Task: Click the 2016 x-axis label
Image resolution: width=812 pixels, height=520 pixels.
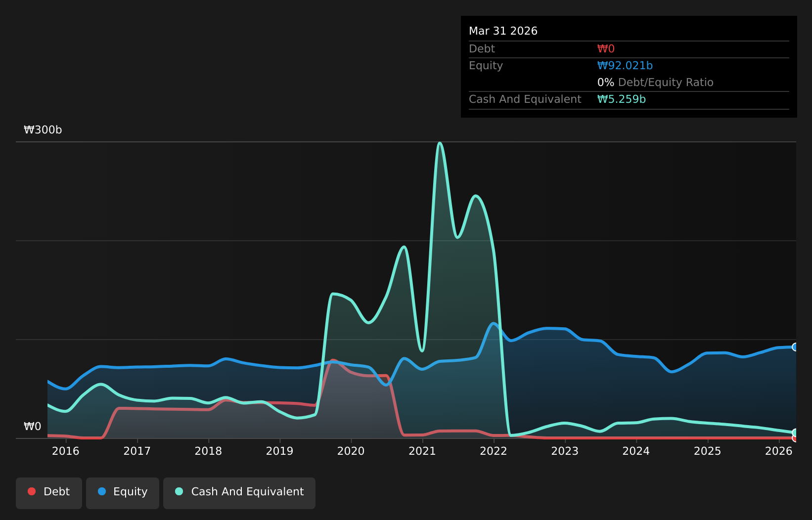Action: (66, 451)
